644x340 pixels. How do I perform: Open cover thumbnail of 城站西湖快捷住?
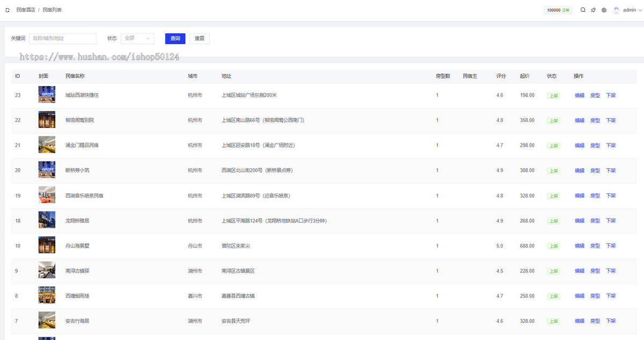click(47, 95)
